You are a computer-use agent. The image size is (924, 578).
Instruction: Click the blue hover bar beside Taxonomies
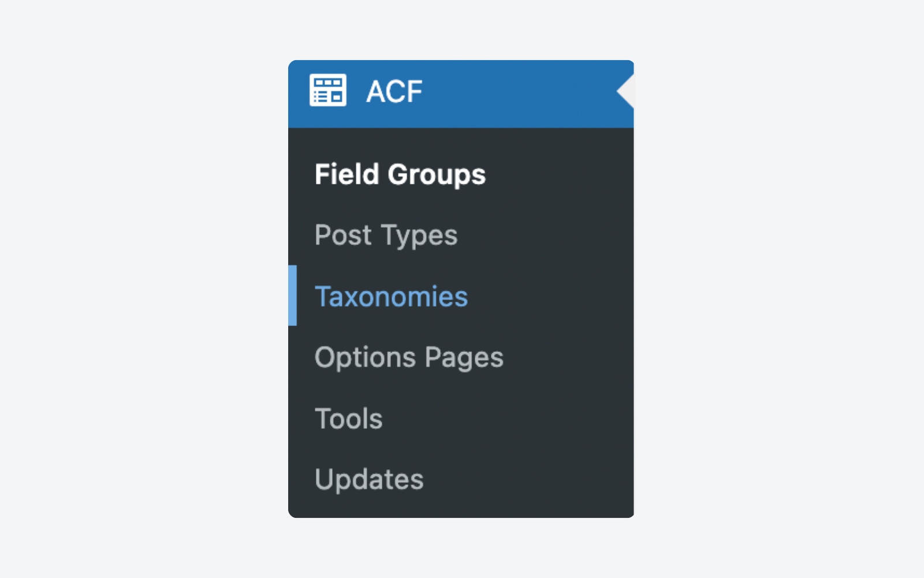pyautogui.click(x=293, y=295)
